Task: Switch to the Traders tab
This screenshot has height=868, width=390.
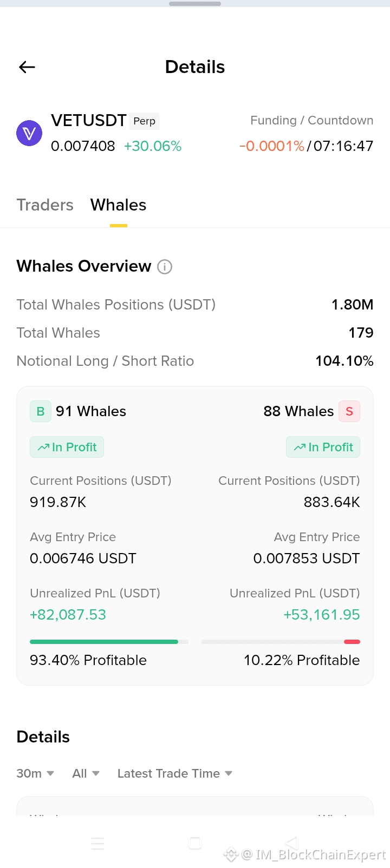Action: (45, 205)
